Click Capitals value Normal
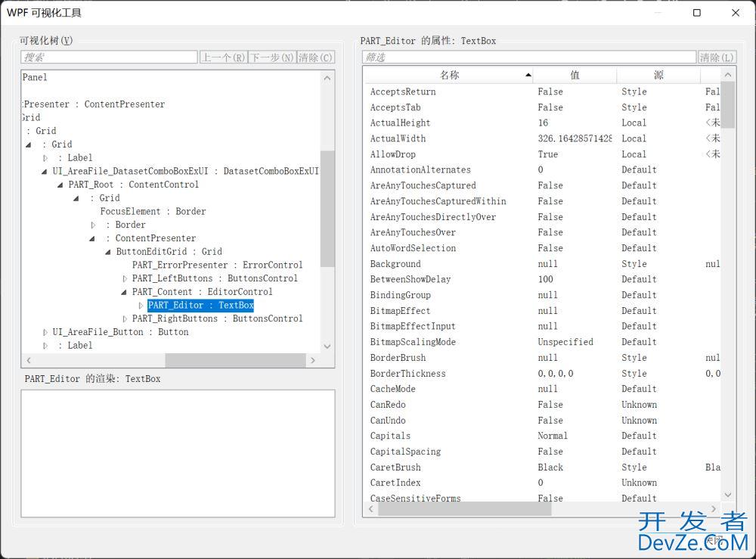This screenshot has width=756, height=559. coord(553,436)
